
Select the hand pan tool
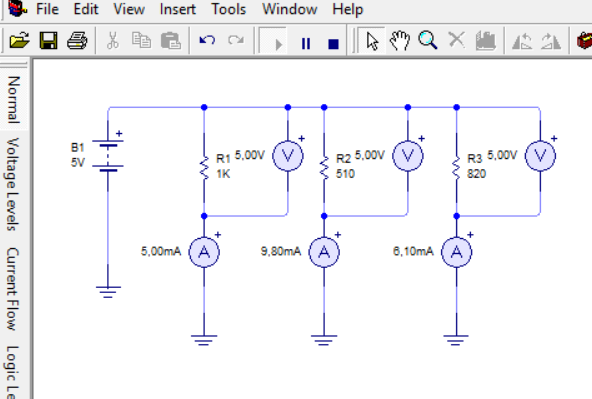pyautogui.click(x=400, y=40)
